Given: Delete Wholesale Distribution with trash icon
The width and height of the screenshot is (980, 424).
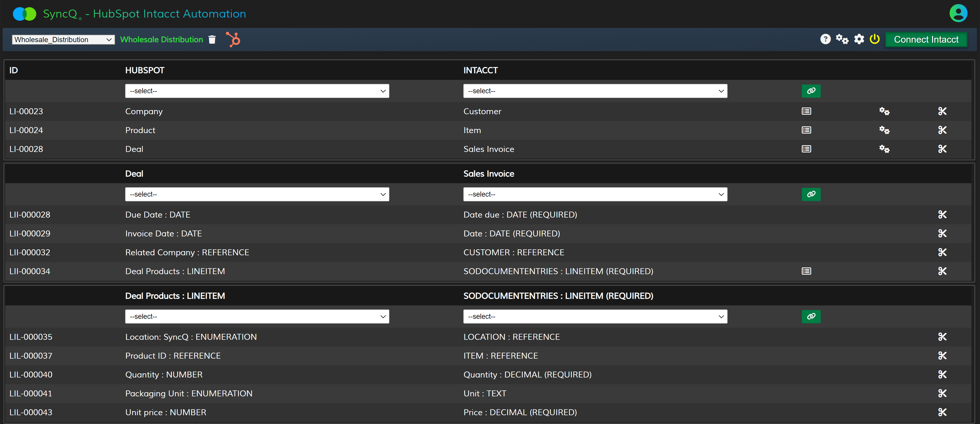Looking at the screenshot, I should point(212,40).
